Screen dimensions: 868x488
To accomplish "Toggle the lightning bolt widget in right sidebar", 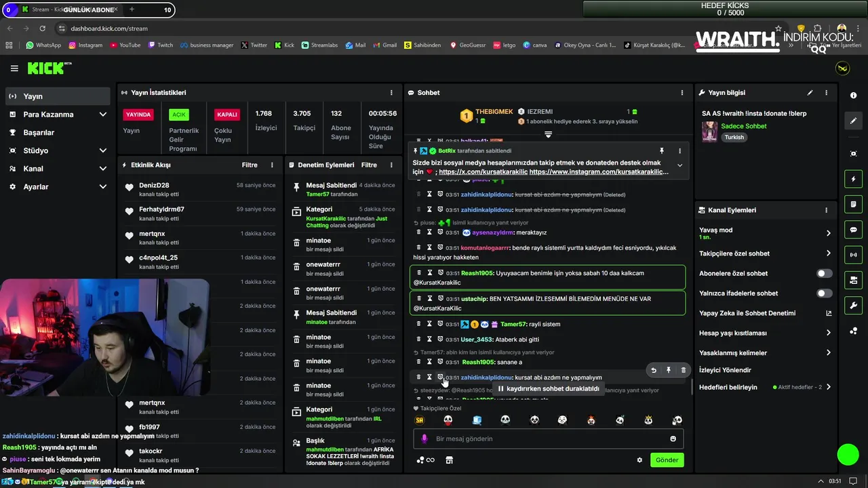I will coord(853,179).
